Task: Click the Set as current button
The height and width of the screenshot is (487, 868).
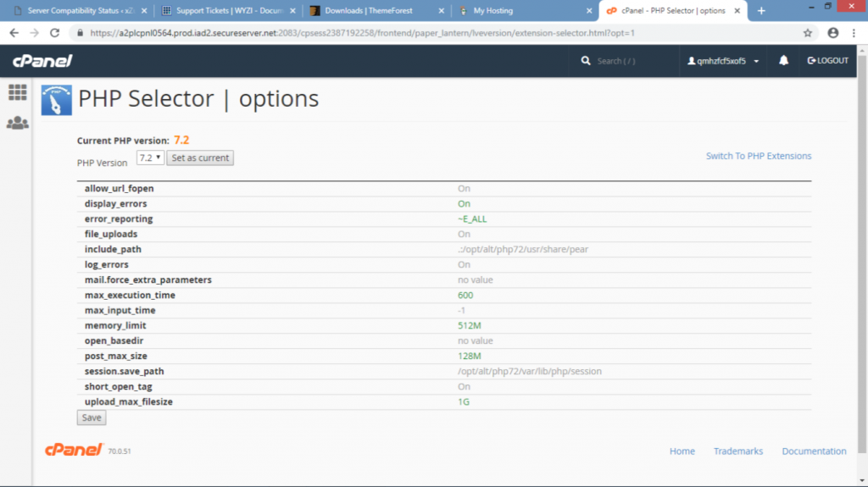Action: [199, 158]
